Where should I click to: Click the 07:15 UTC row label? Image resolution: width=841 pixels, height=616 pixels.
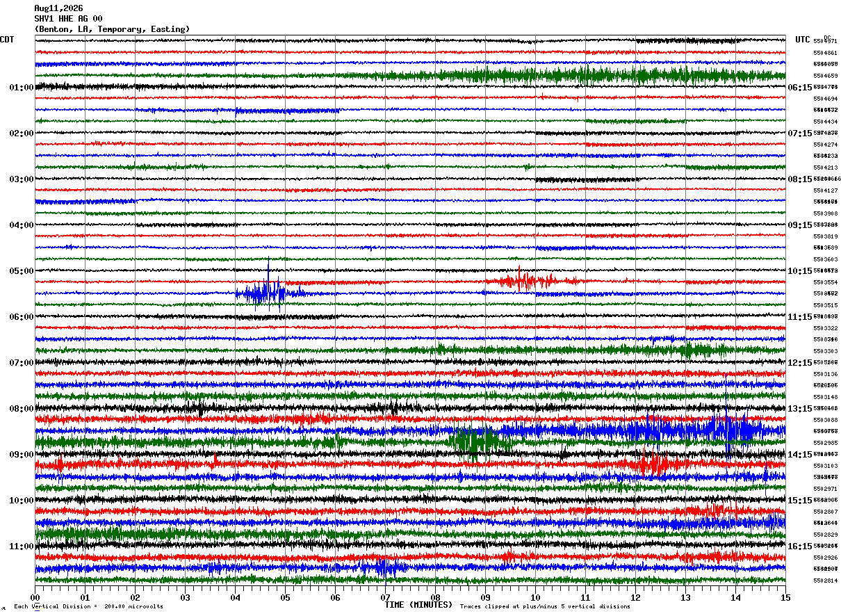click(x=799, y=133)
